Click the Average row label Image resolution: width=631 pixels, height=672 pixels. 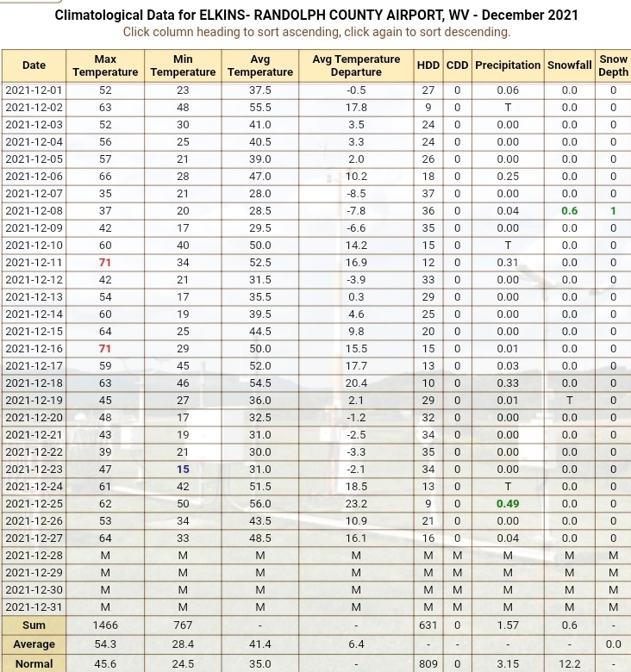point(34,644)
